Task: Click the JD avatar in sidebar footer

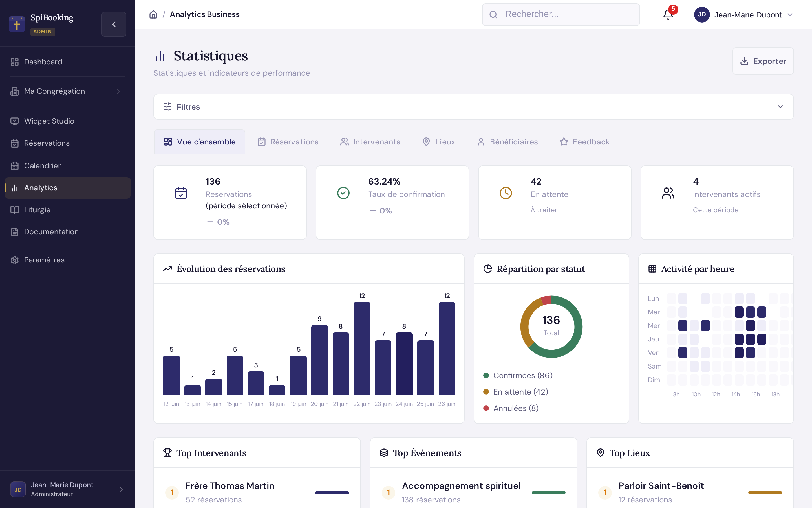Action: (18, 489)
